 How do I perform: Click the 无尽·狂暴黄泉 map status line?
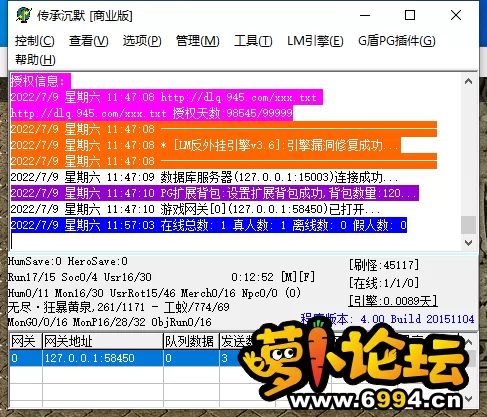coord(119,307)
